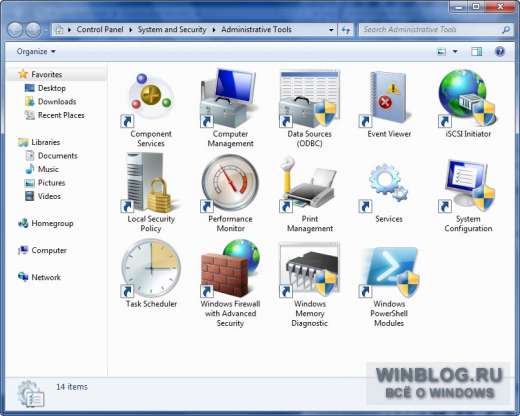Click the address bar folder icon
This screenshot has width=520, height=416.
click(59, 30)
